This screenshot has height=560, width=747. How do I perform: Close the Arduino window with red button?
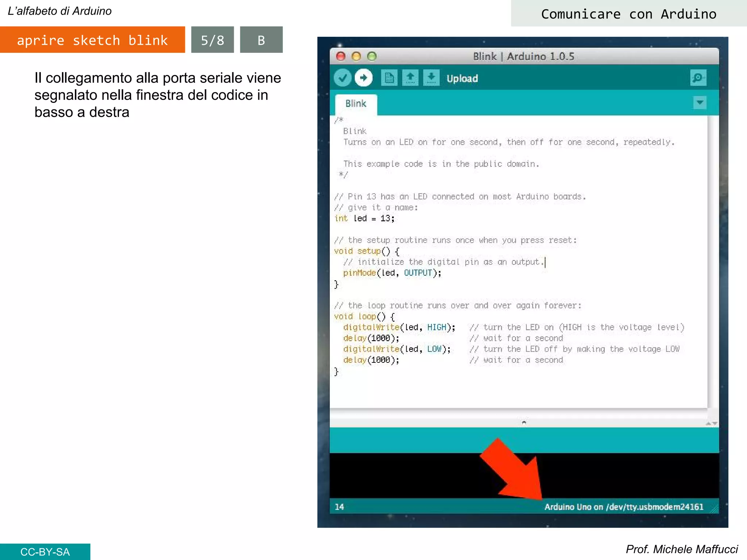[341, 56]
